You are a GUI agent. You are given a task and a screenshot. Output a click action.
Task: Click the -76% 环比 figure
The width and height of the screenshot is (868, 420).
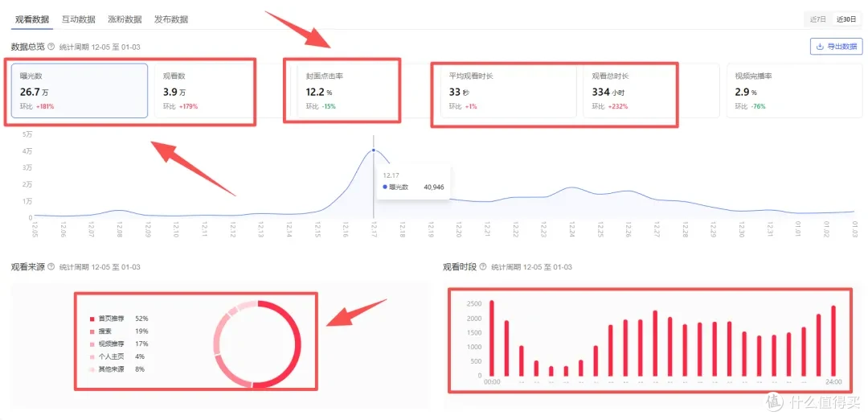[x=759, y=106]
